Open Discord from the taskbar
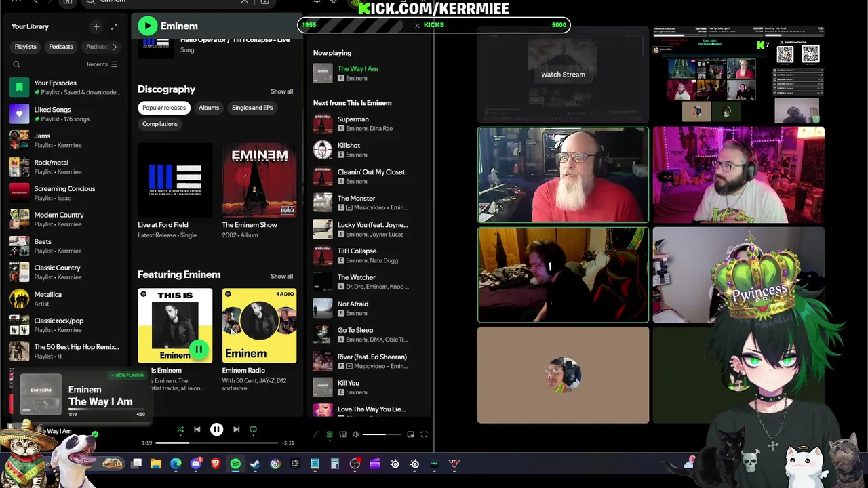Viewport: 868px width, 488px height. [196, 464]
